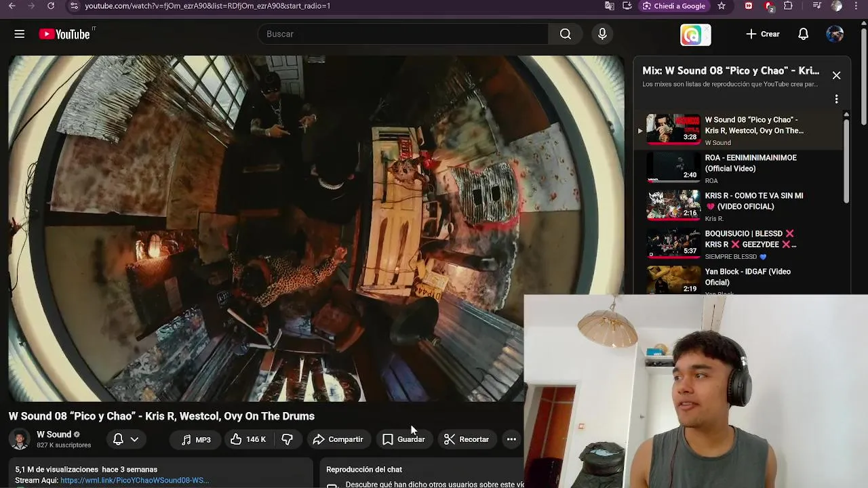Screen dimensions: 868x488
Task: Go back in browser history
Action: click(12, 6)
